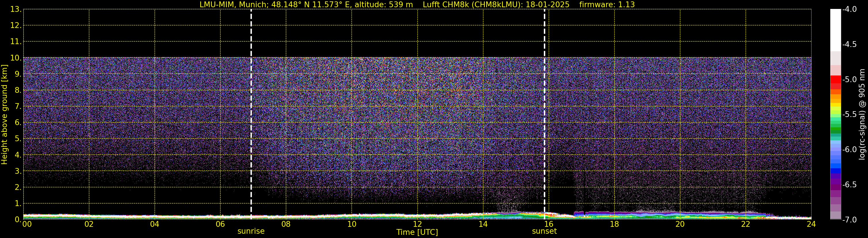Click the "sunset" text label
The width and height of the screenshot is (868, 238).
coord(544,231)
